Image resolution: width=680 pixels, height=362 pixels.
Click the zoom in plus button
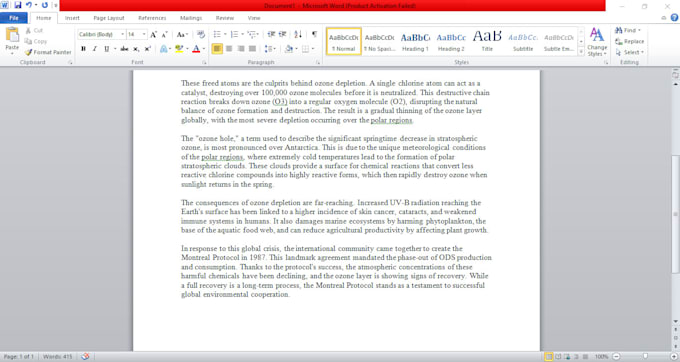click(673, 356)
